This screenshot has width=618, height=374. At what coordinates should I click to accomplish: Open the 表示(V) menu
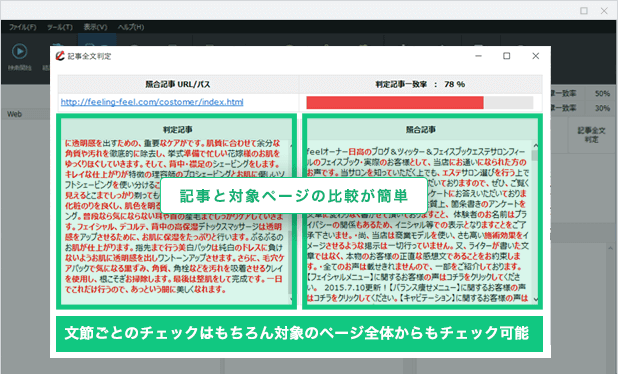95,27
